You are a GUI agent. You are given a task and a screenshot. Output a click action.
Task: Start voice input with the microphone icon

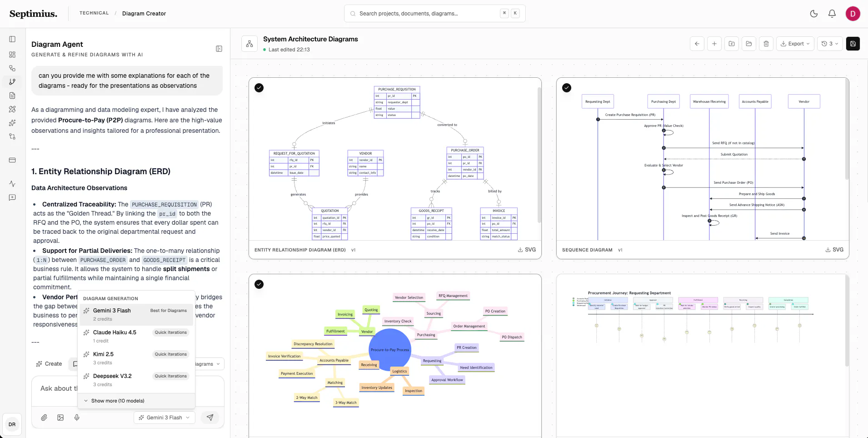77,418
